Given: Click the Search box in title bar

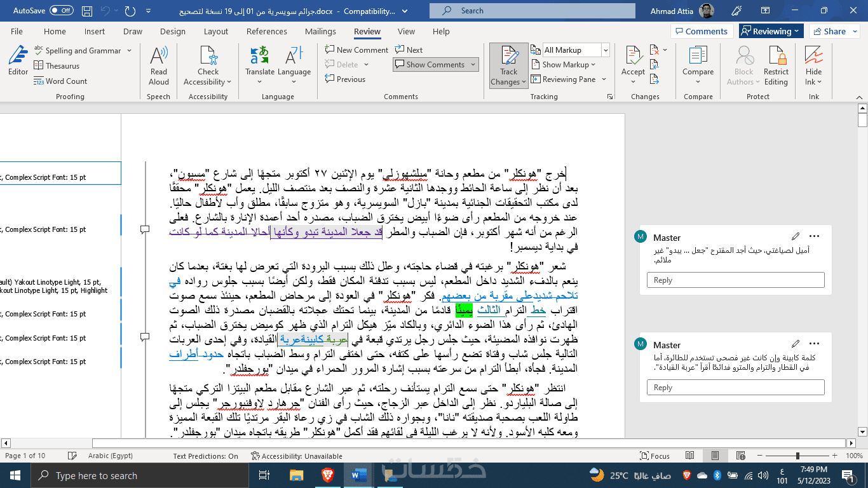Looking at the screenshot, I should 532,11.
